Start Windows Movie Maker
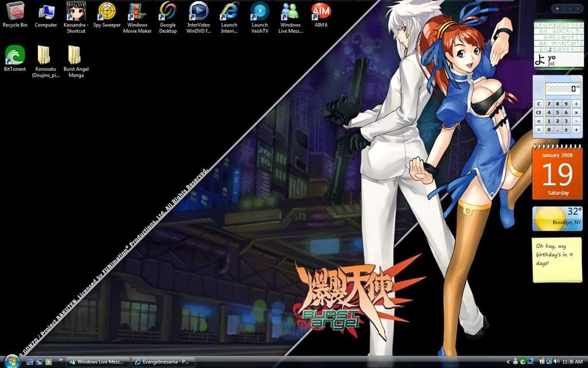 [137, 11]
